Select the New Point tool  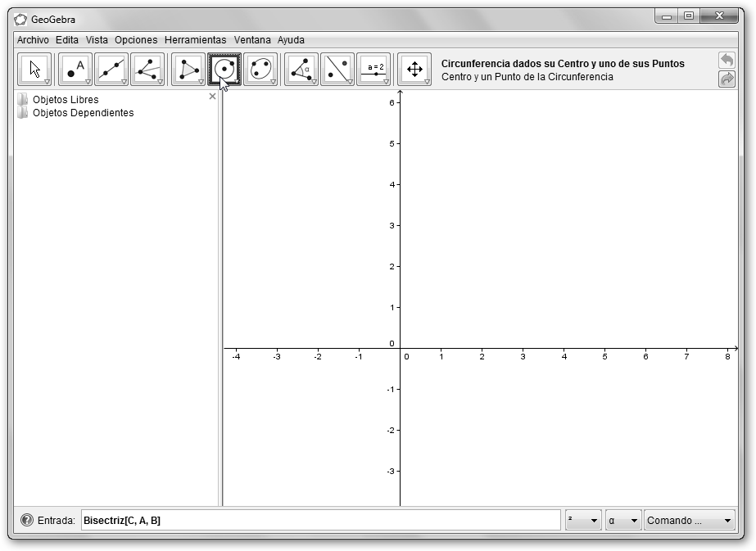75,70
